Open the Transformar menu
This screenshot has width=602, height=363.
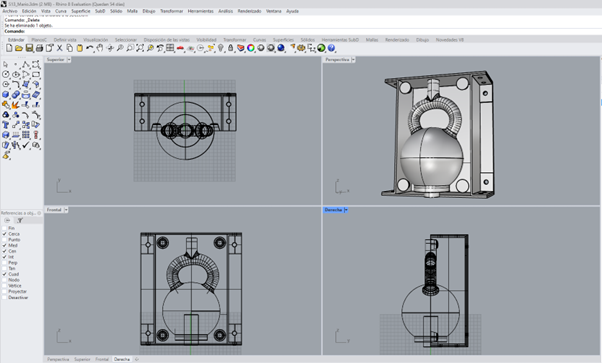pyautogui.click(x=172, y=11)
